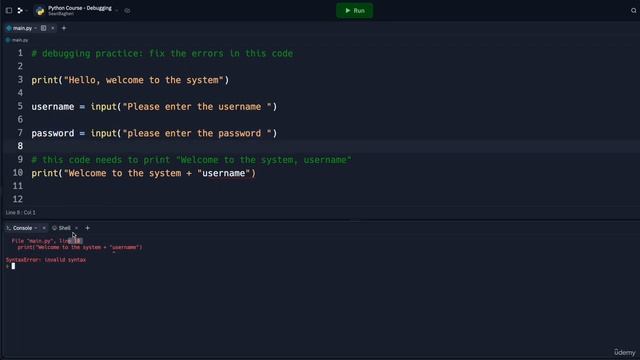The height and width of the screenshot is (360, 640).
Task: Click the comment about printing Welcome message
Action: click(x=191, y=160)
